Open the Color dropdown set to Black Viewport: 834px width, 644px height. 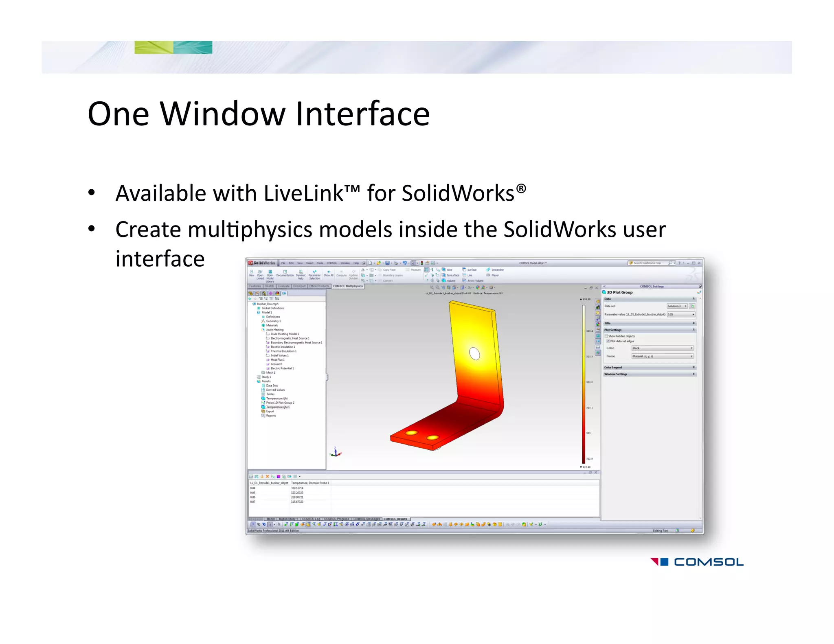pos(662,348)
